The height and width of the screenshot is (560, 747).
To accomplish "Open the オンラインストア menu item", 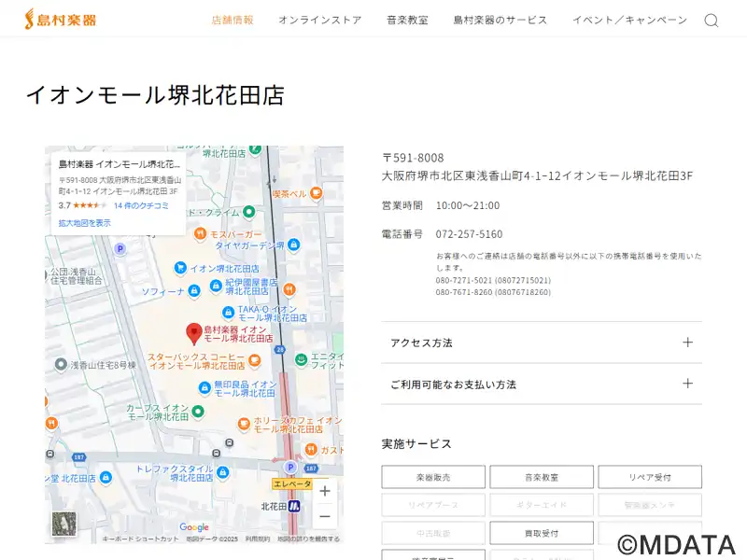I will click(320, 20).
